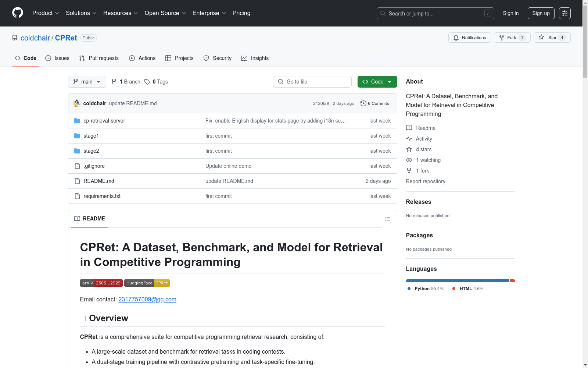This screenshot has width=588, height=368.
Task: Click the HTML language bar segment
Action: tap(512, 281)
